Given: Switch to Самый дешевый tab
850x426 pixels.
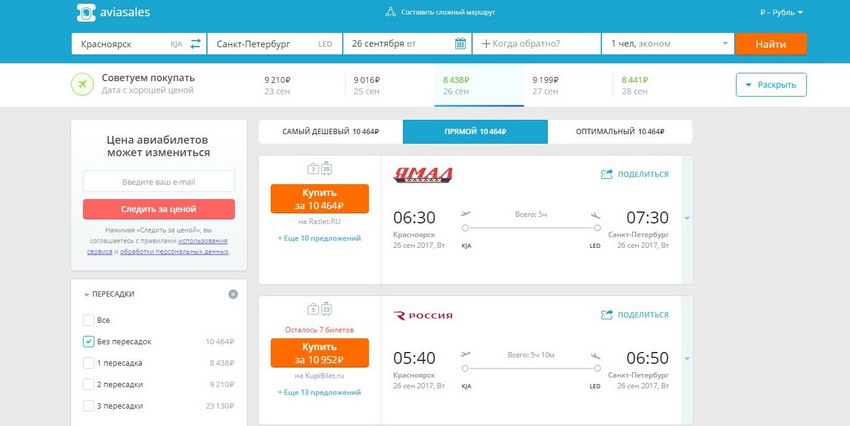Looking at the screenshot, I should pos(331,132).
